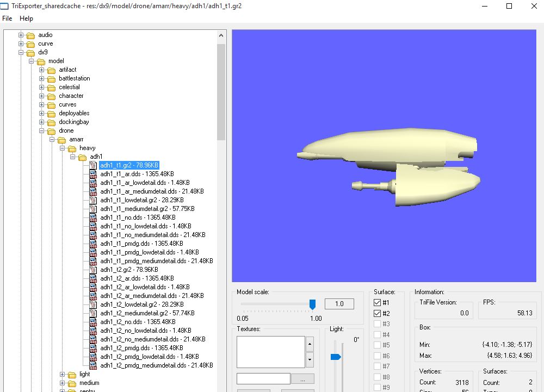Click the tree view scroll up arrow
544x392 pixels.
(x=221, y=35)
